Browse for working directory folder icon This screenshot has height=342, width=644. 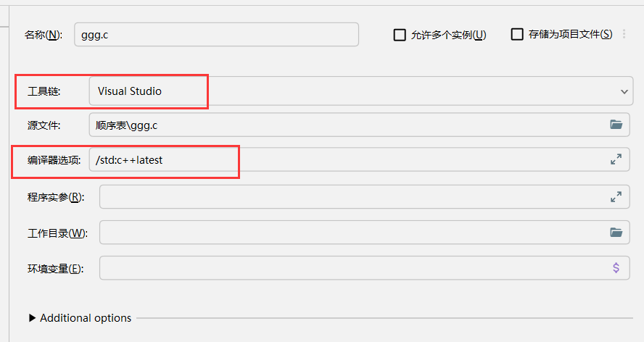(x=616, y=233)
